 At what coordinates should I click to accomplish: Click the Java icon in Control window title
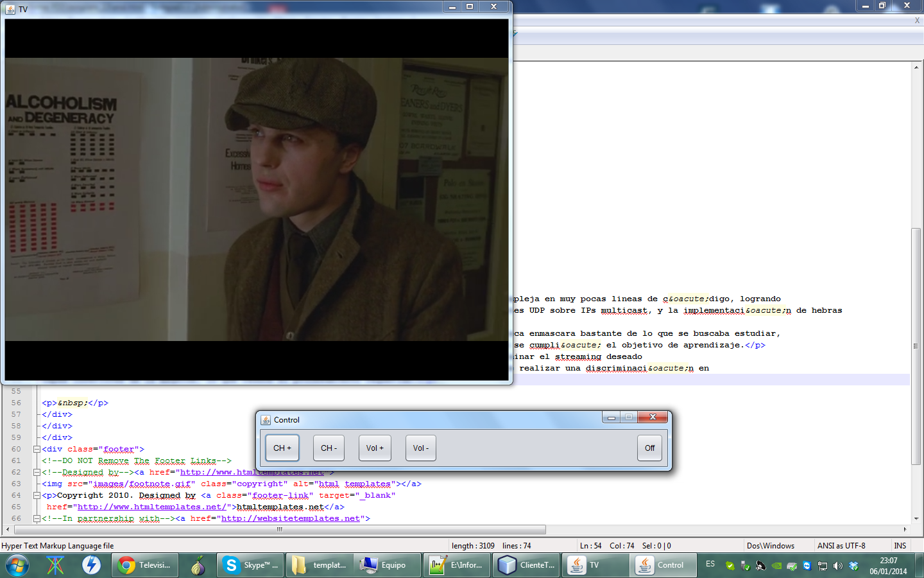tap(266, 420)
